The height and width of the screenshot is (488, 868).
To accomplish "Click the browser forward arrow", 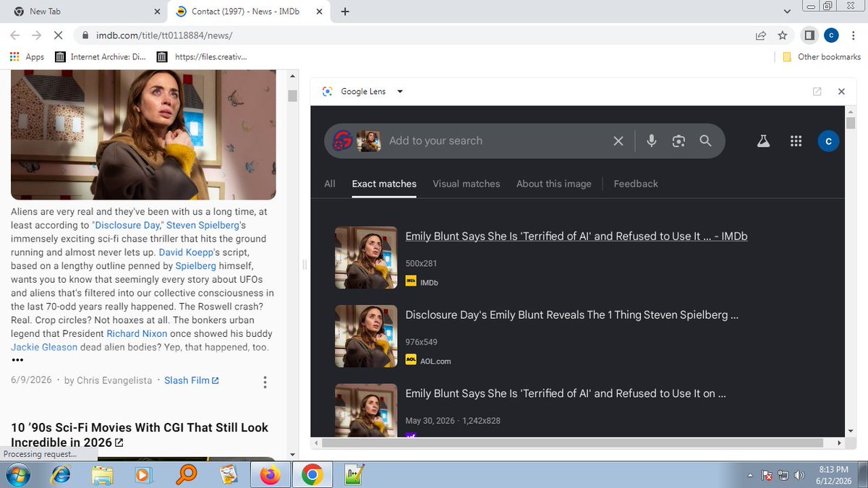I will point(36,35).
